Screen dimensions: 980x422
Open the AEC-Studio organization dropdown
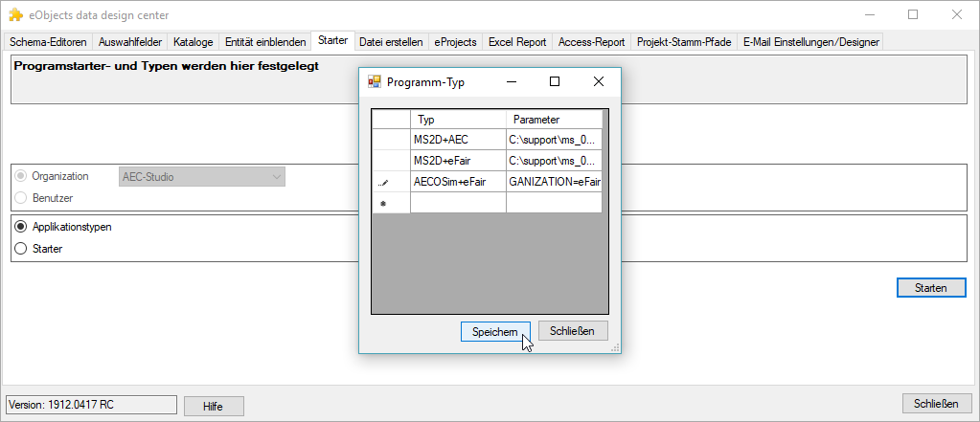point(202,177)
